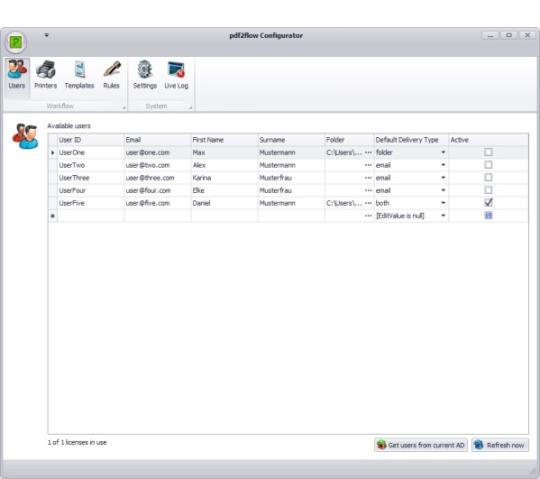Click the user@five.com email cell
Image resolution: width=540 pixels, height=479 pixels.
[157, 203]
